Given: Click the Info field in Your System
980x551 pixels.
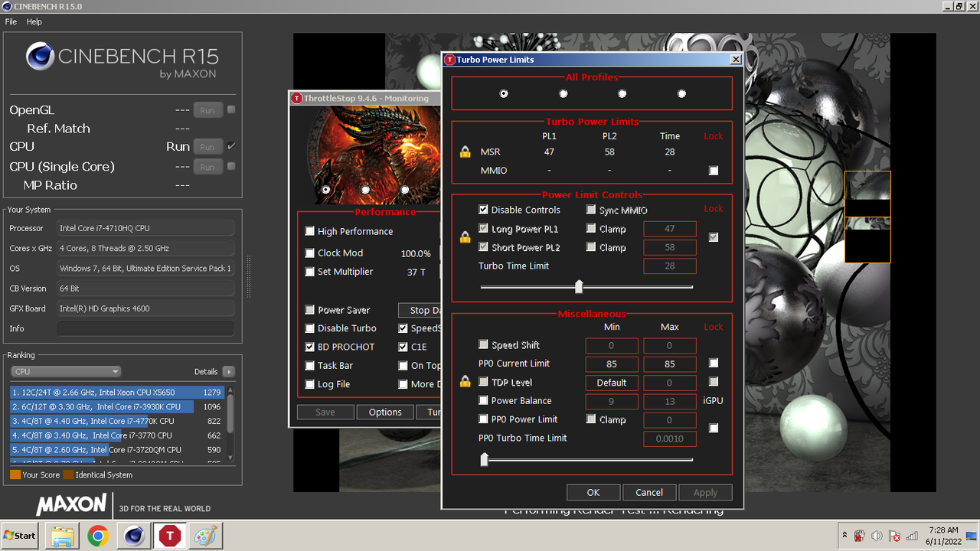Looking at the screenshot, I should (145, 328).
